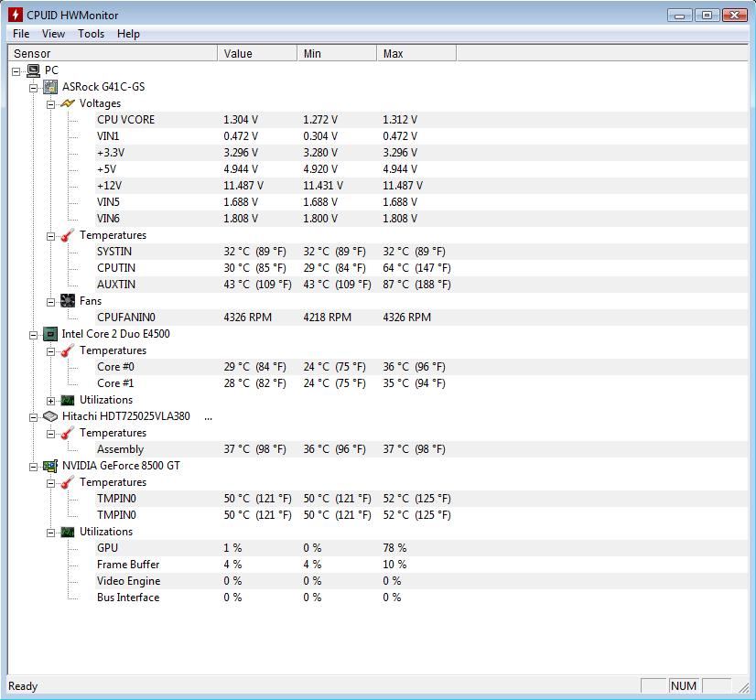Collapse the Intel Core 2 Duo E4500 node
The image size is (756, 700).
point(33,335)
